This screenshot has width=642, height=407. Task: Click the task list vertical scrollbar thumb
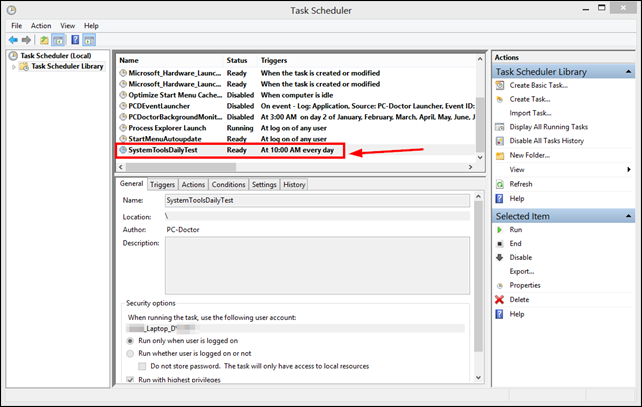480,124
